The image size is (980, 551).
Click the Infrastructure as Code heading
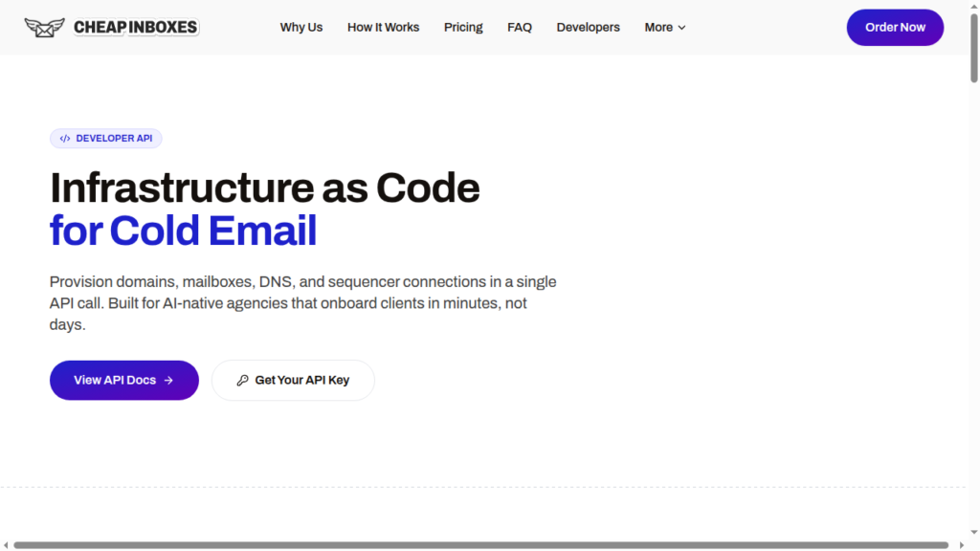pyautogui.click(x=265, y=187)
